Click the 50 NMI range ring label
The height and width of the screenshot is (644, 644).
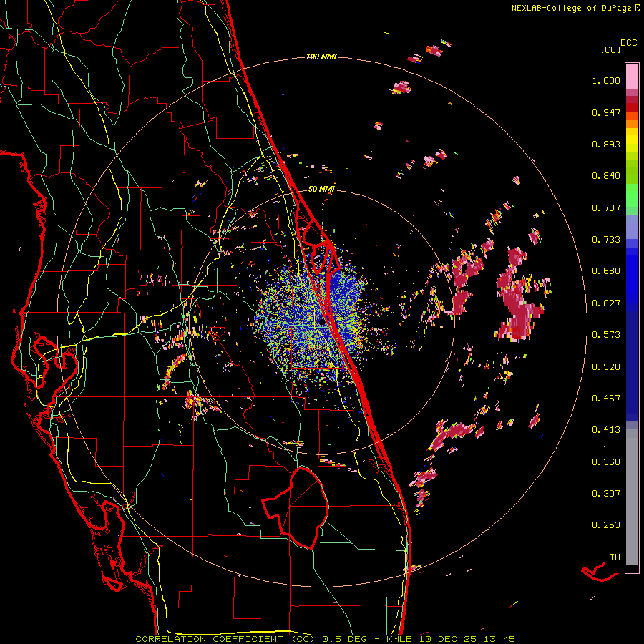pos(321,189)
